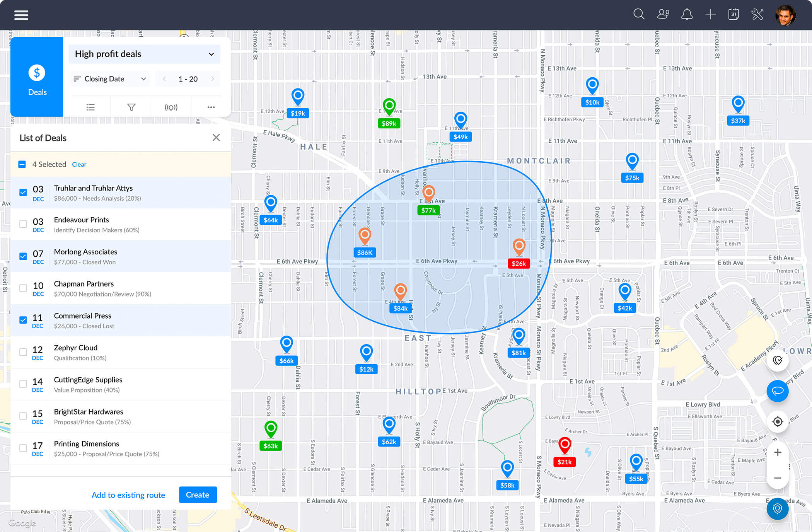Click the list view icon below the deal filter
This screenshot has height=532, width=812.
(x=91, y=107)
